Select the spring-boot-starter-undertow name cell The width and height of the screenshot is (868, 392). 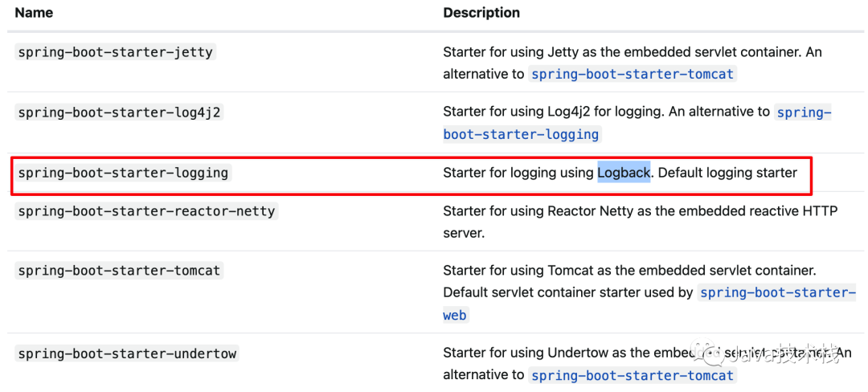127,353
